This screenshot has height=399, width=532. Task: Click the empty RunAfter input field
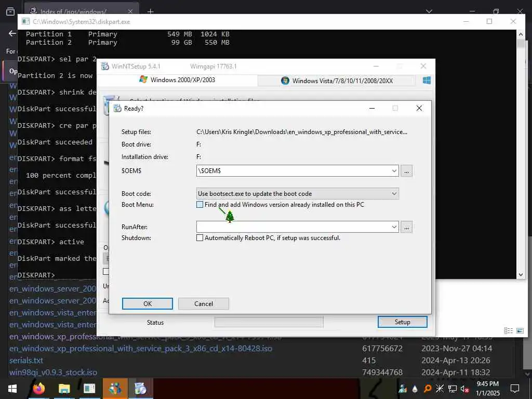pyautogui.click(x=293, y=227)
